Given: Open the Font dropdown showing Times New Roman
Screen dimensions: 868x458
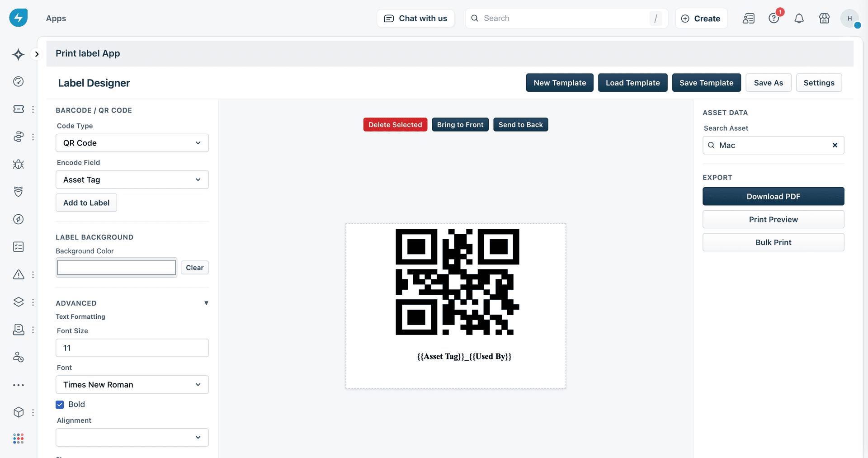Looking at the screenshot, I should pyautogui.click(x=132, y=385).
